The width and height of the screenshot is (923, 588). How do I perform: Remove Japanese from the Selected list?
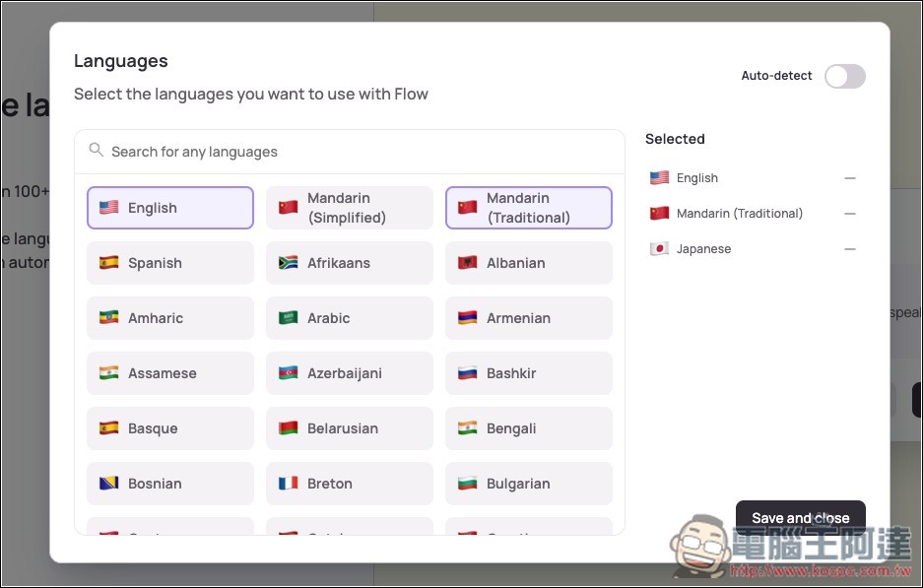pyautogui.click(x=849, y=249)
